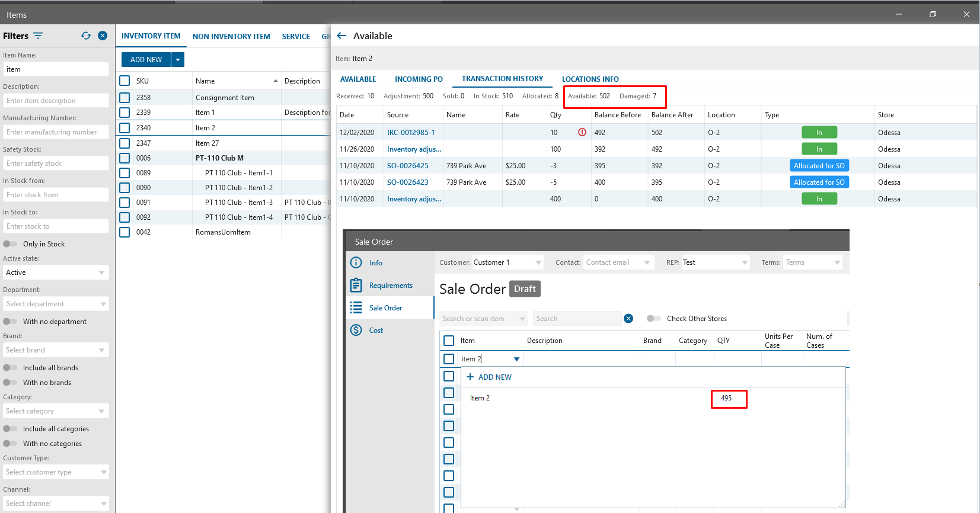The width and height of the screenshot is (980, 513).
Task: Open the SO-0026425 source link
Action: 407,166
